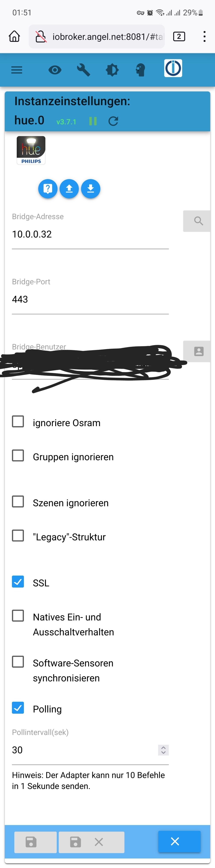This screenshot has width=215, height=868.
Task: Pause the hue.0 instance
Action: coord(93,121)
